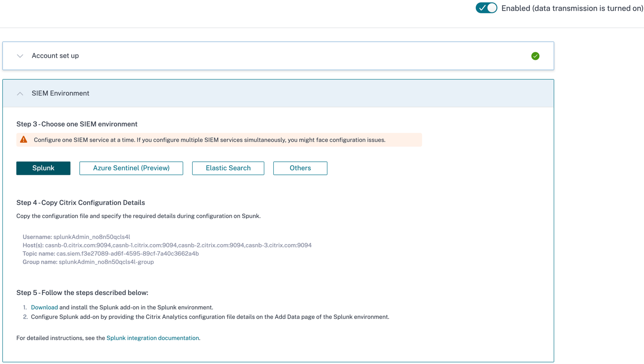
Task: Download the Splunk add-on
Action: click(44, 307)
